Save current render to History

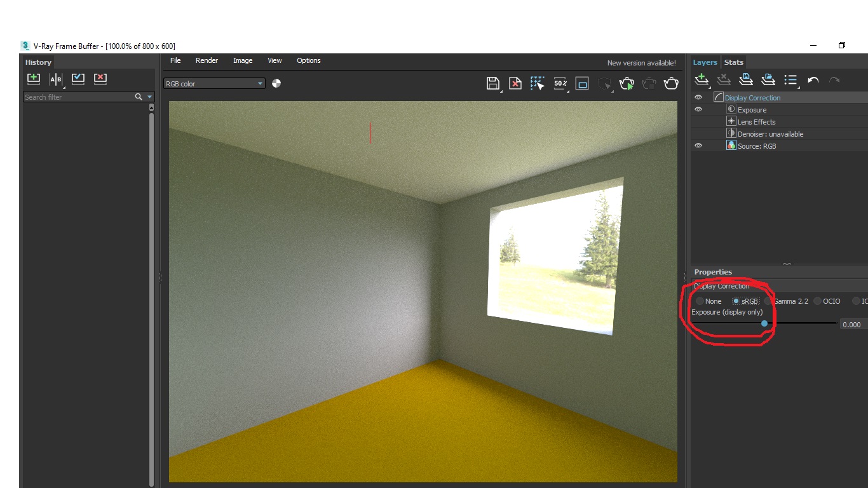(33, 79)
